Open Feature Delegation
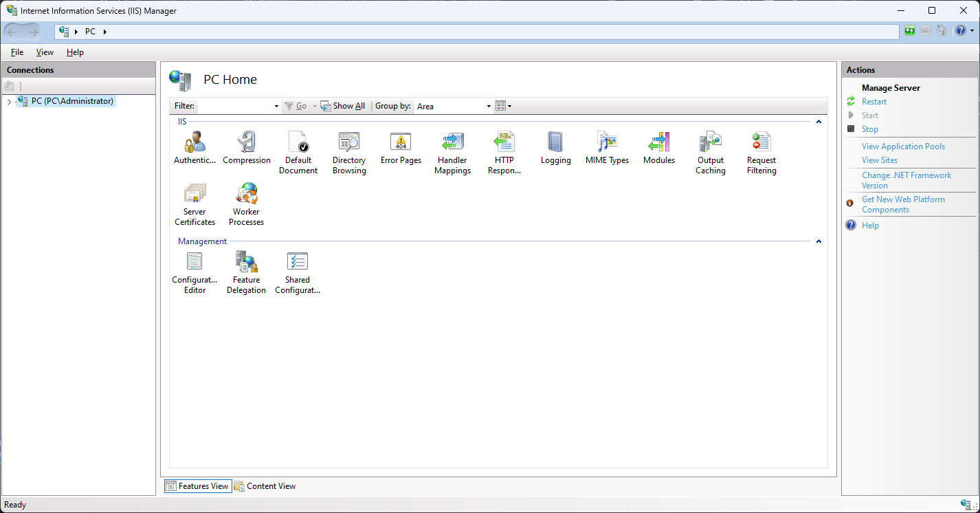This screenshot has width=980, height=513. 247,272
